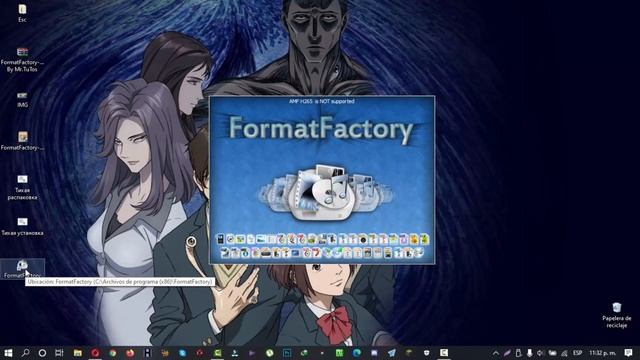Open Telegram from the taskbar
The width and height of the screenshot is (640, 360).
391,353
